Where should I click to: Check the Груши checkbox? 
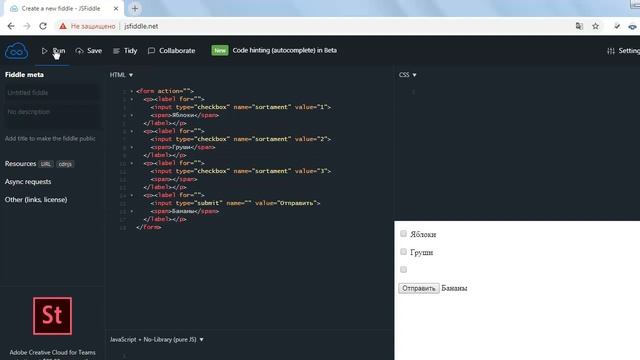403,251
